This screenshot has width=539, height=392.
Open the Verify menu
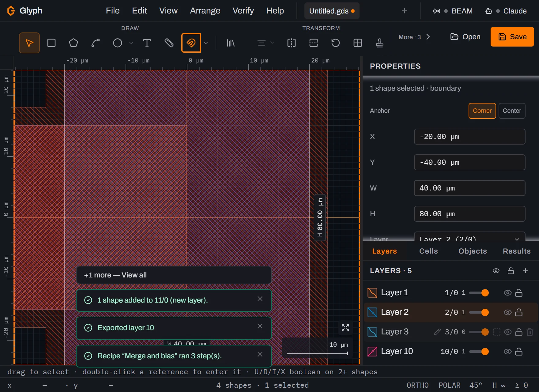pos(243,11)
